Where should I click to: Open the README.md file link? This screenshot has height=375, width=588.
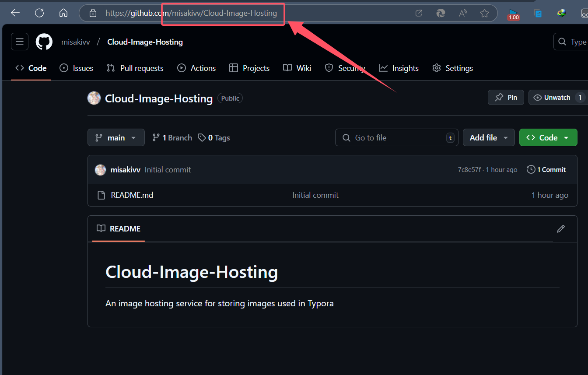point(132,195)
